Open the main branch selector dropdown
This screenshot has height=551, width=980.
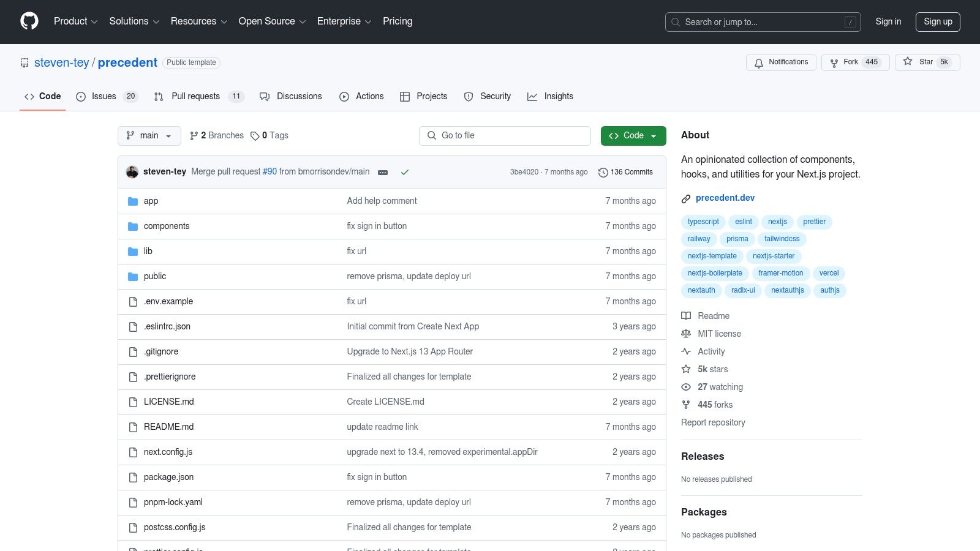click(149, 136)
